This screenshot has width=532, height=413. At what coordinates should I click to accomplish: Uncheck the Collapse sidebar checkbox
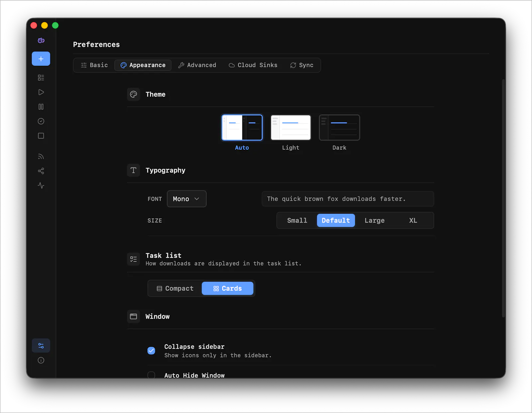[x=151, y=351]
